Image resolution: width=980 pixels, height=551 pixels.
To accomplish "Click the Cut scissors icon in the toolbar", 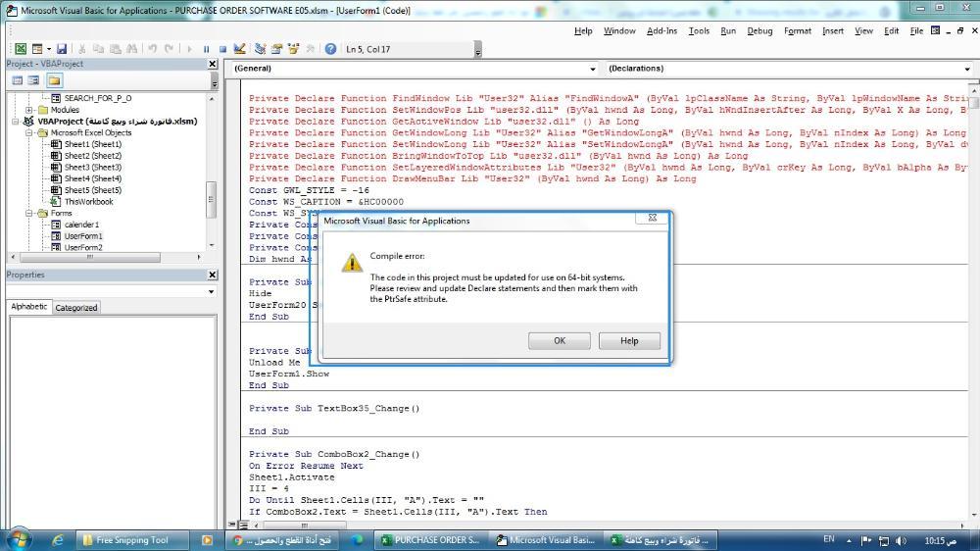I will pos(81,49).
